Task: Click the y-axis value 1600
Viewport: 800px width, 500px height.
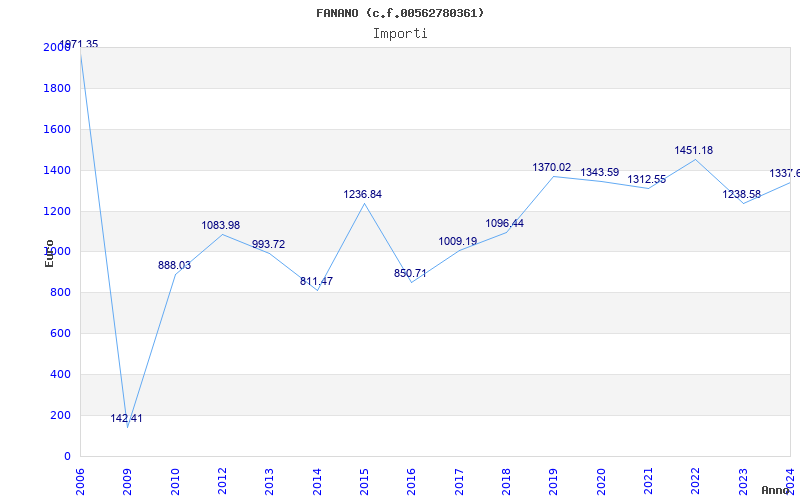Action: pyautogui.click(x=57, y=129)
